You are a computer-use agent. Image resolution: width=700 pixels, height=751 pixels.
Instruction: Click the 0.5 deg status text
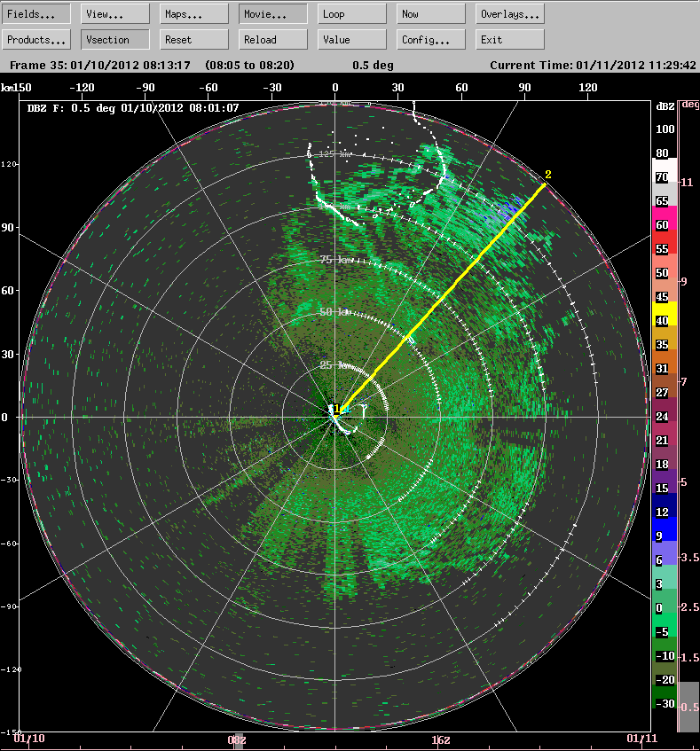373,65
